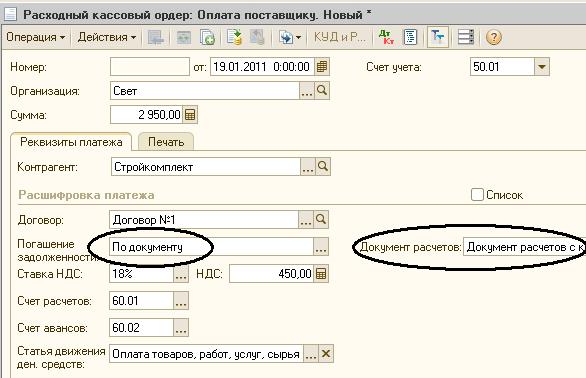Screen dimensions: 586x378
Task: Click the highlighted toolbar icon before list settings
Action: [x=438, y=37]
